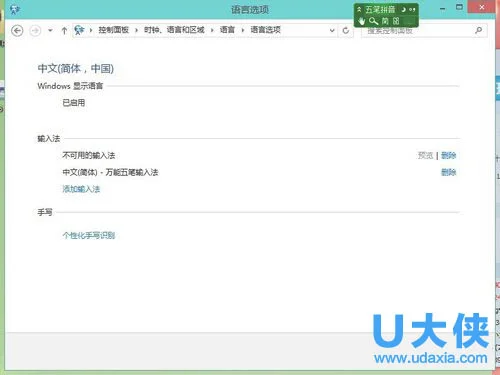Toggle 五笔拼音 input mode on IME bar
Screen dimensions: 500x375
(380, 9)
